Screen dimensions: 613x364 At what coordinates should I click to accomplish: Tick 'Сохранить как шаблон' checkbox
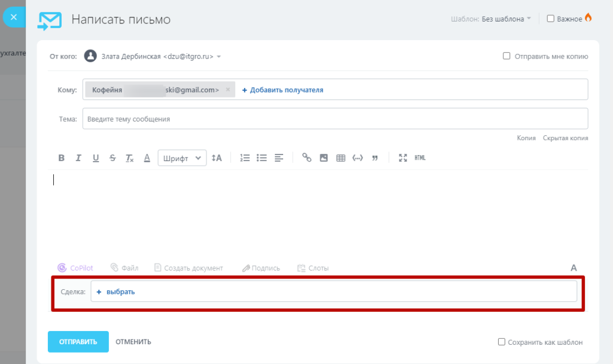pyautogui.click(x=502, y=342)
